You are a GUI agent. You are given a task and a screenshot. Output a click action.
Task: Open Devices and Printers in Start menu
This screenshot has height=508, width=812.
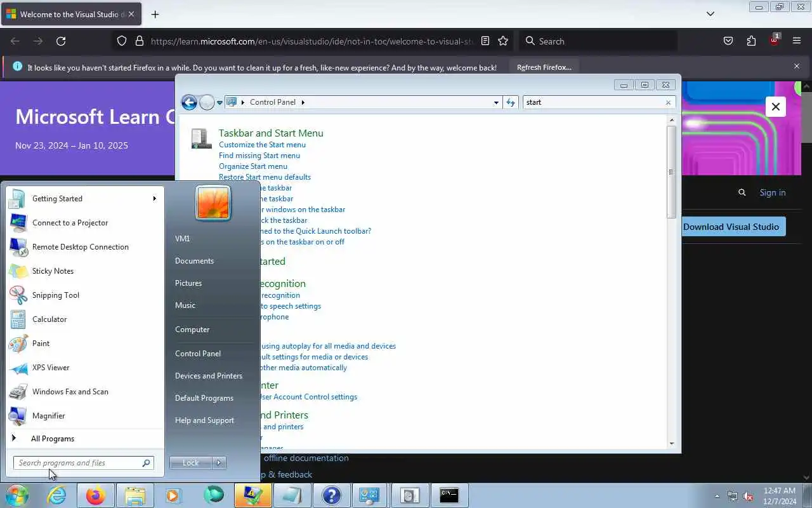pos(209,376)
